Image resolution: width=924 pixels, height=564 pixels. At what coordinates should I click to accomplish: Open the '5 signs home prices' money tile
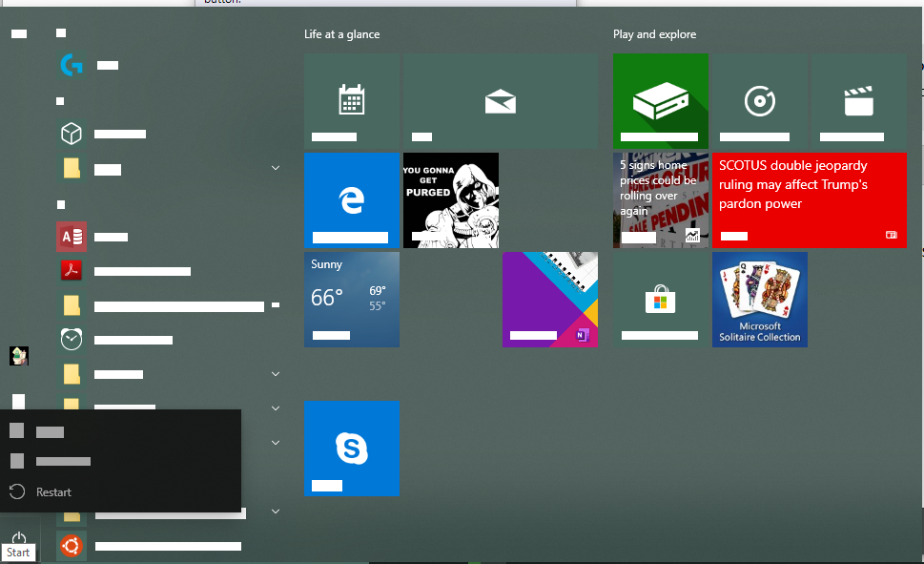(661, 200)
